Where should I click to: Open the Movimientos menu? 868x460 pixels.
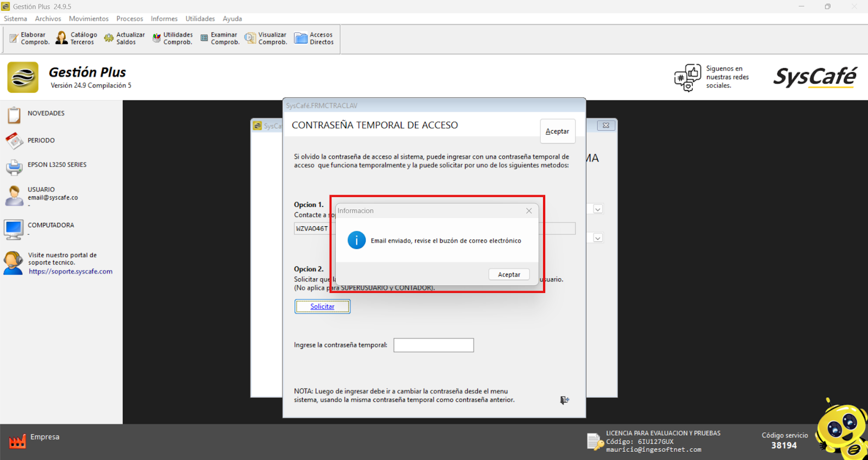(x=88, y=18)
